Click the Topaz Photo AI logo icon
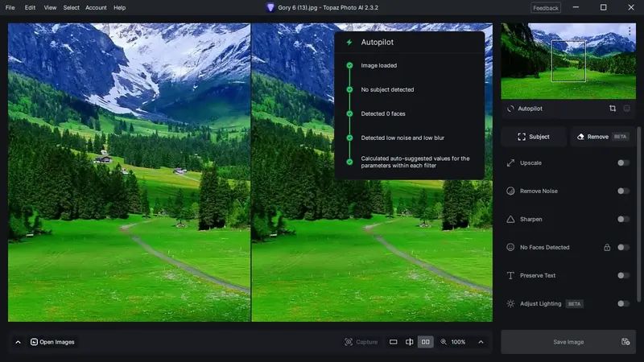Image resolution: width=644 pixels, height=362 pixels. (270, 7)
